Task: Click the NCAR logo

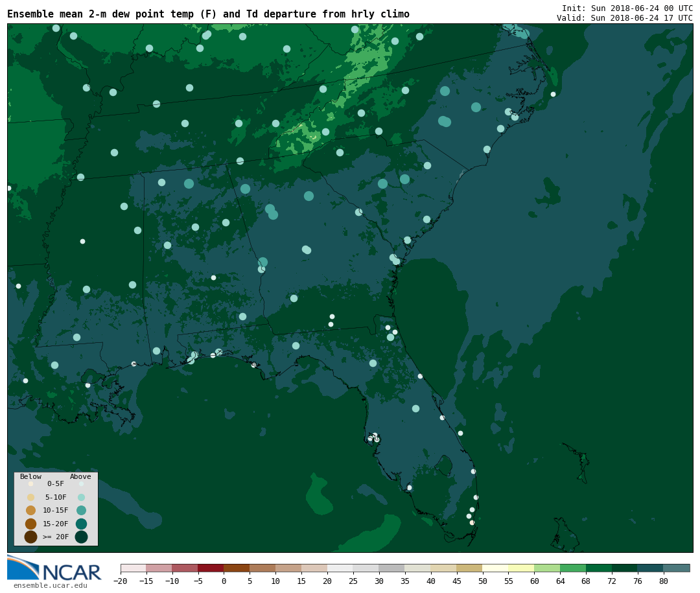Action: pyautogui.click(x=54, y=568)
